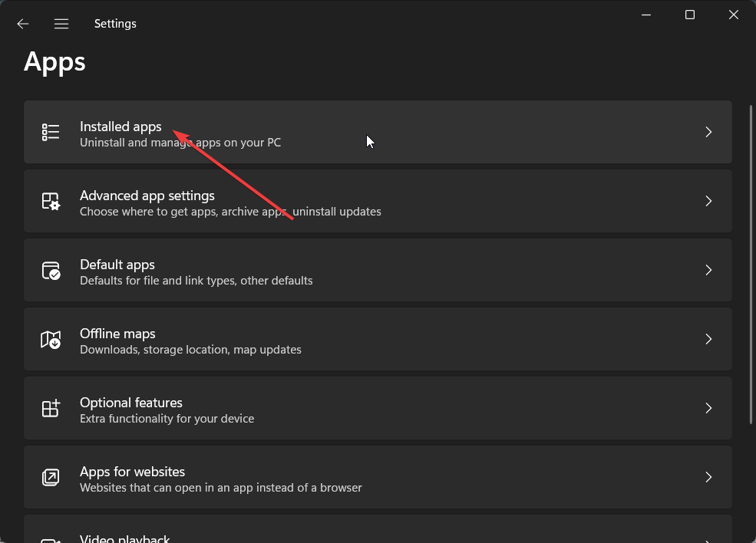Click the Default apps checkmark icon
The height and width of the screenshot is (543, 756).
[x=51, y=270]
